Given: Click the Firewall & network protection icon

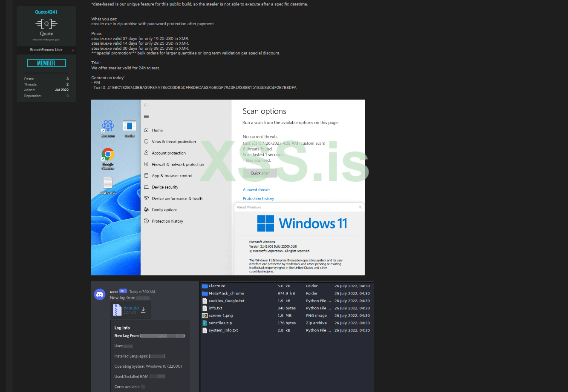Looking at the screenshot, I should (x=147, y=164).
